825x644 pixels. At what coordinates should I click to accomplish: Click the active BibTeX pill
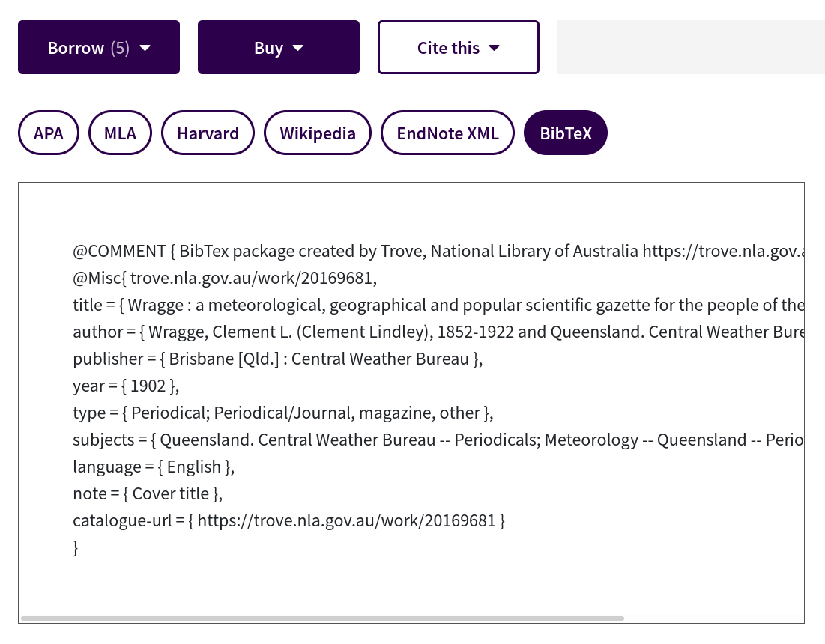pos(566,133)
